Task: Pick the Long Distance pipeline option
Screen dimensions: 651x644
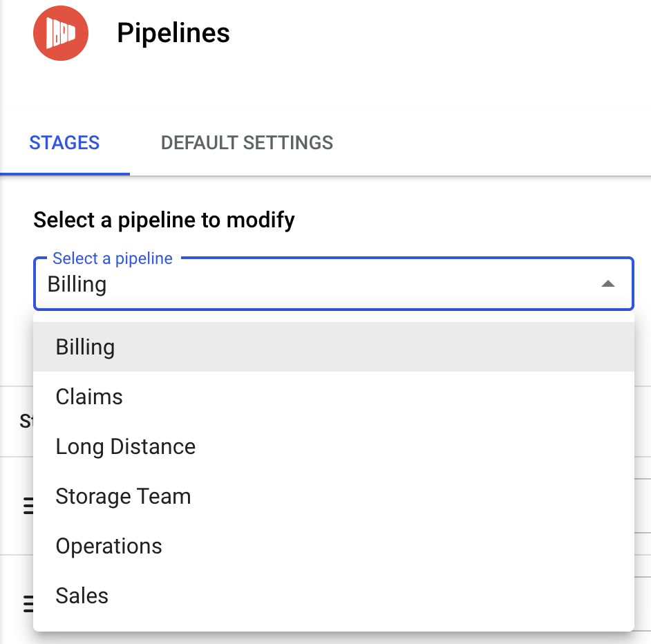Action: coord(126,446)
